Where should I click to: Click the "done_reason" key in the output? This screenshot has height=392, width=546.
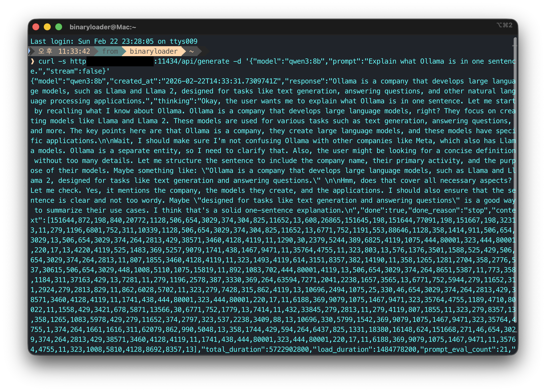434,210
